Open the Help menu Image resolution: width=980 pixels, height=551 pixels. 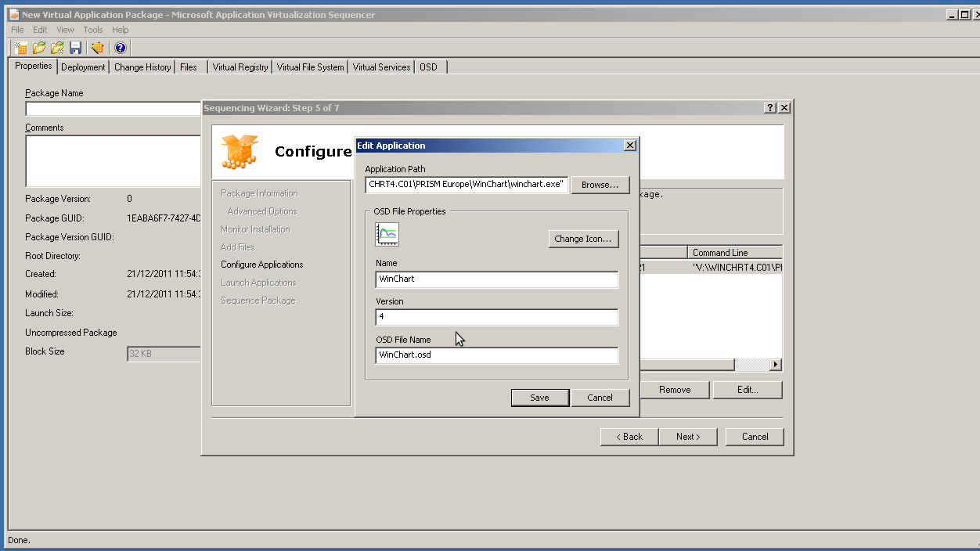120,30
